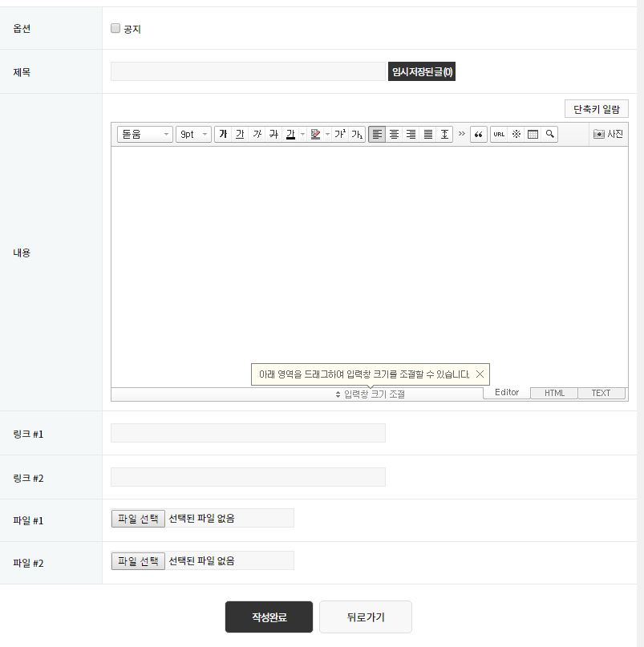Viewport: 644px width, 647px height.
Task: Expand the font color dropdown arrow
Action: (302, 135)
